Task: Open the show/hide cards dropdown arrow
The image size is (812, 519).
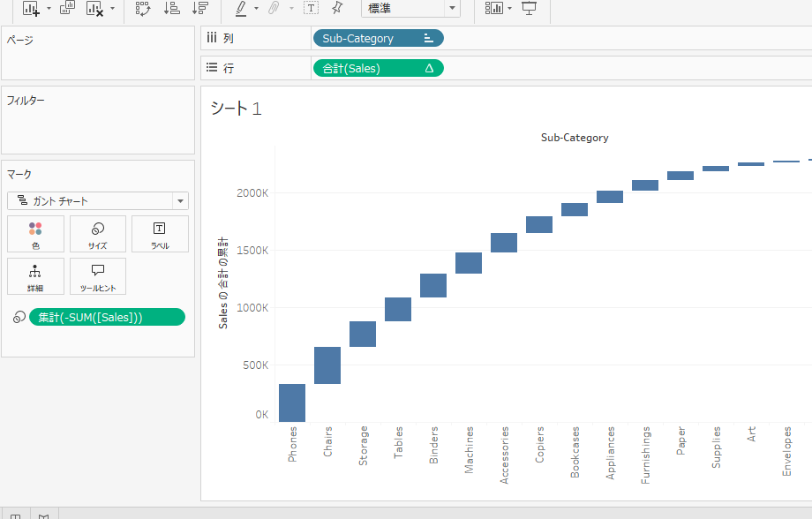Action: pyautogui.click(x=510, y=8)
